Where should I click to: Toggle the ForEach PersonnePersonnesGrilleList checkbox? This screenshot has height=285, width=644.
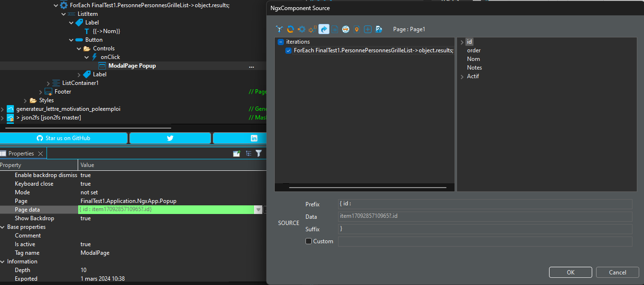[288, 50]
